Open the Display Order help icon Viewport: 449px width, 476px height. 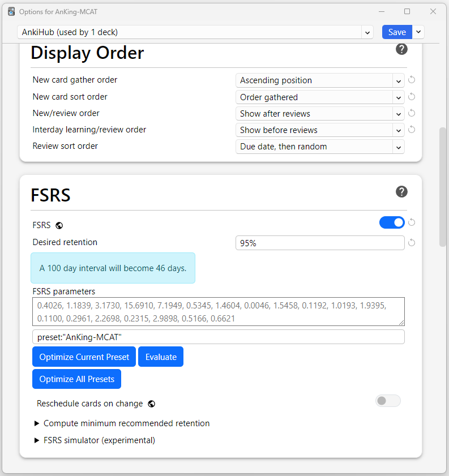pyautogui.click(x=401, y=49)
